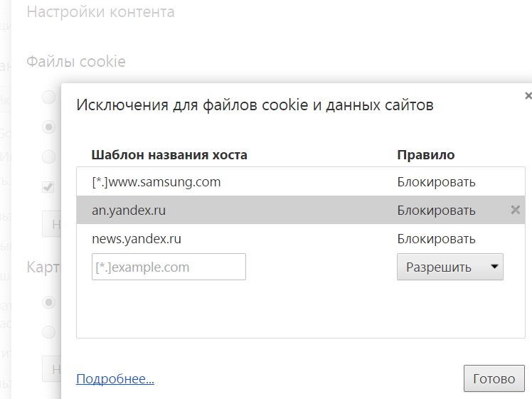Select the [*.]www.samsung.com host entry

coord(156,182)
